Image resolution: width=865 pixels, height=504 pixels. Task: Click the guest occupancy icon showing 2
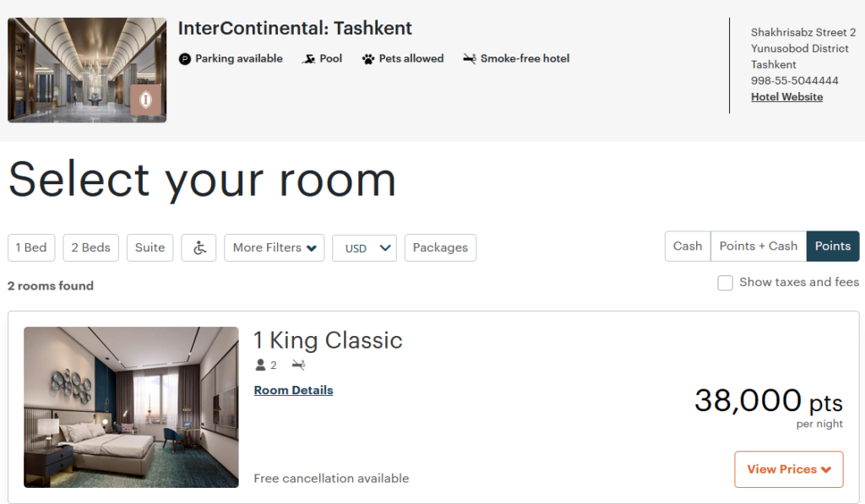tap(261, 364)
